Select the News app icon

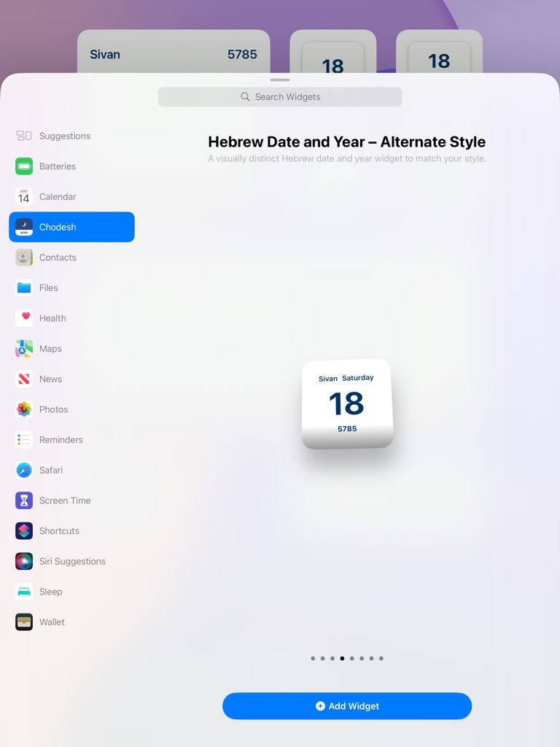(x=24, y=379)
